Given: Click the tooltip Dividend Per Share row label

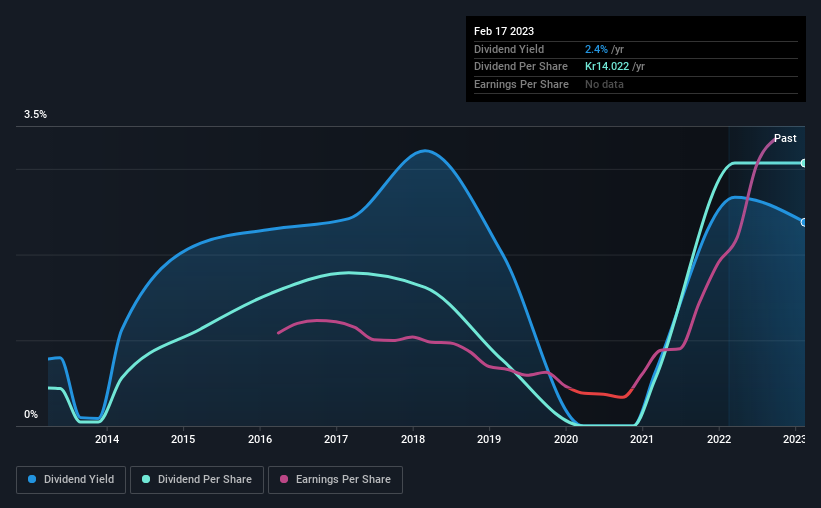Looking at the screenshot, I should click(520, 67).
